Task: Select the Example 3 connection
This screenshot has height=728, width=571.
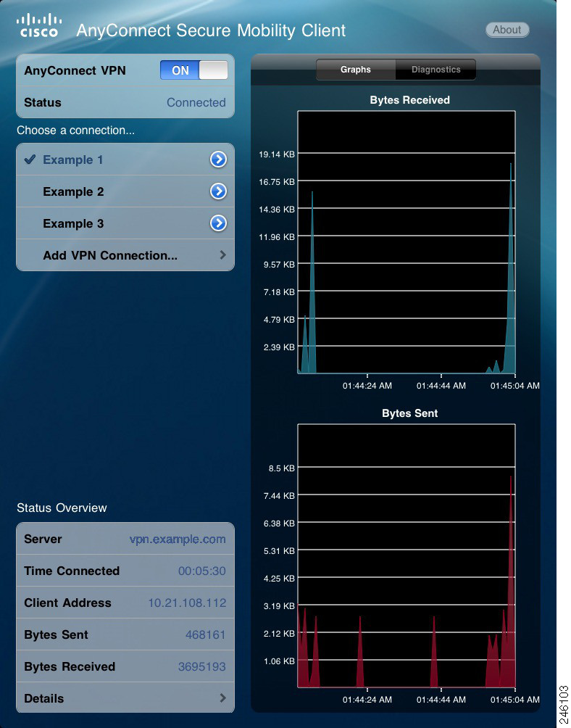Action: click(73, 224)
